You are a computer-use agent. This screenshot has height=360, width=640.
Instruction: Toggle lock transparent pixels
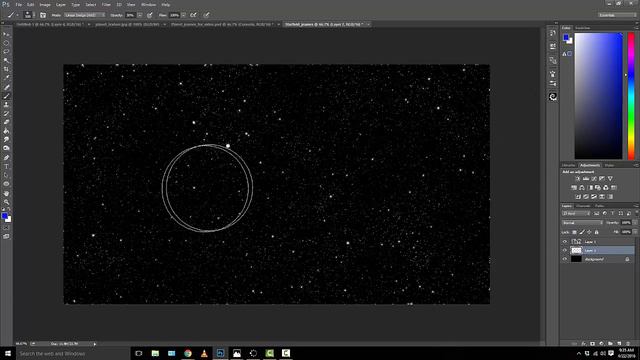click(x=574, y=232)
